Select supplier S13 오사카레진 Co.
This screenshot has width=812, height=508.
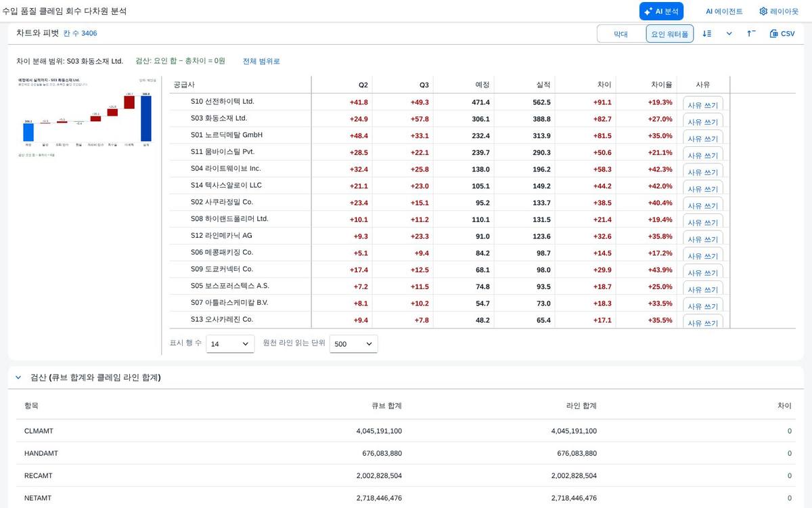coord(222,319)
